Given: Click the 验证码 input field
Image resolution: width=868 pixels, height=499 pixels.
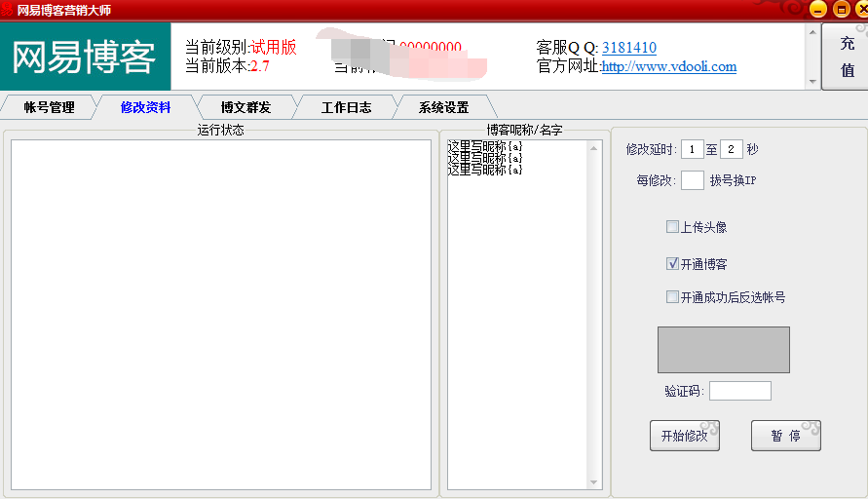Looking at the screenshot, I should pyautogui.click(x=740, y=391).
